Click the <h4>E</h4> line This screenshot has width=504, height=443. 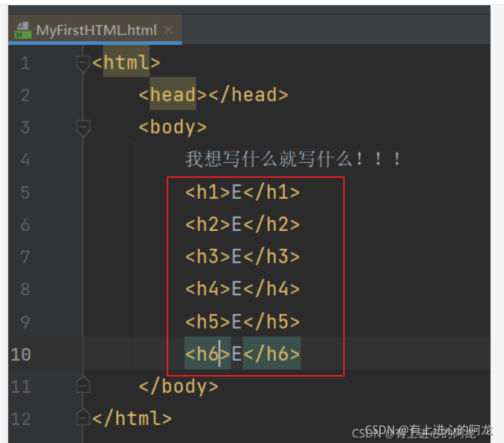point(243,288)
